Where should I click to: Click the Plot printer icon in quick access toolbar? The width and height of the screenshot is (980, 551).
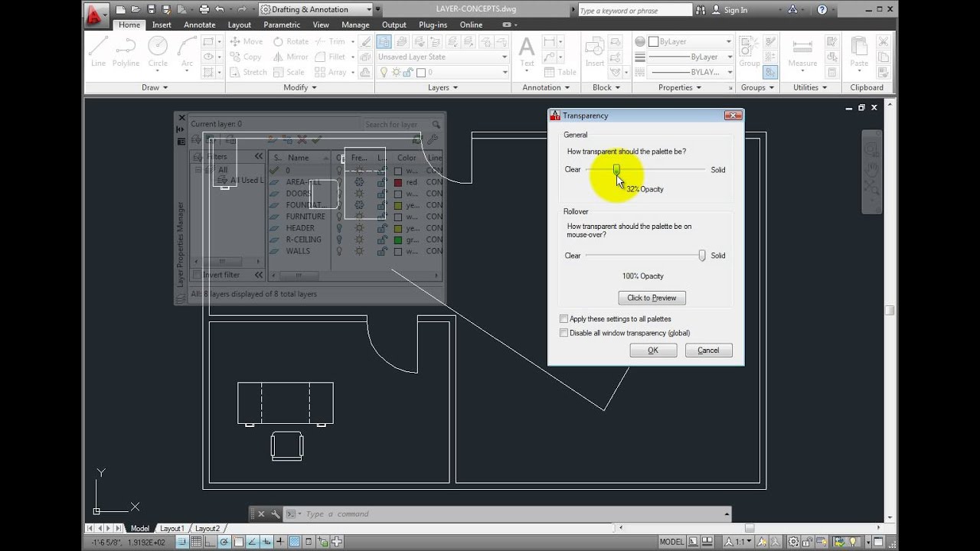[x=204, y=9]
